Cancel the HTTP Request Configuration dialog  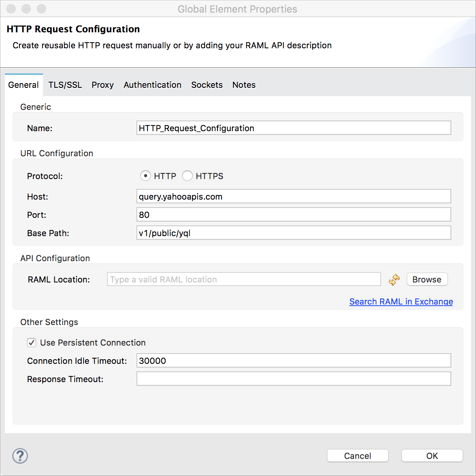(357, 455)
